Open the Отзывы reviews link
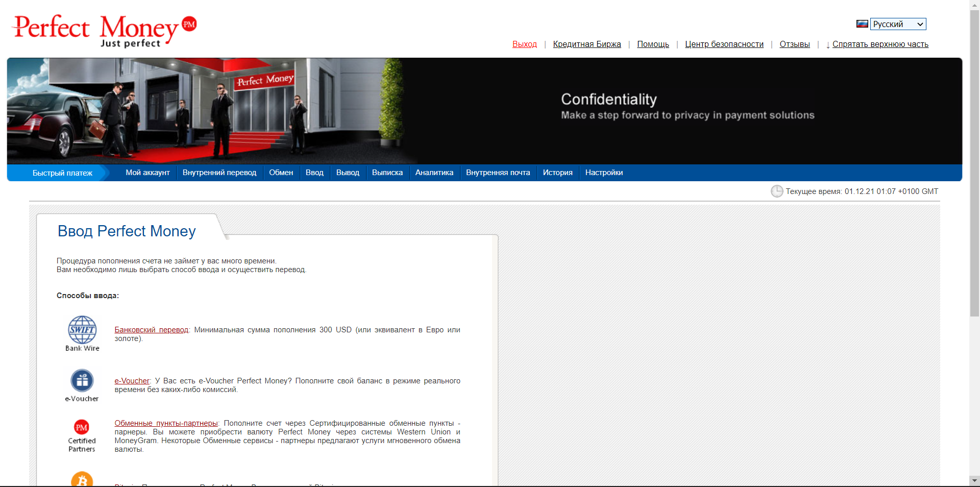 tap(795, 44)
